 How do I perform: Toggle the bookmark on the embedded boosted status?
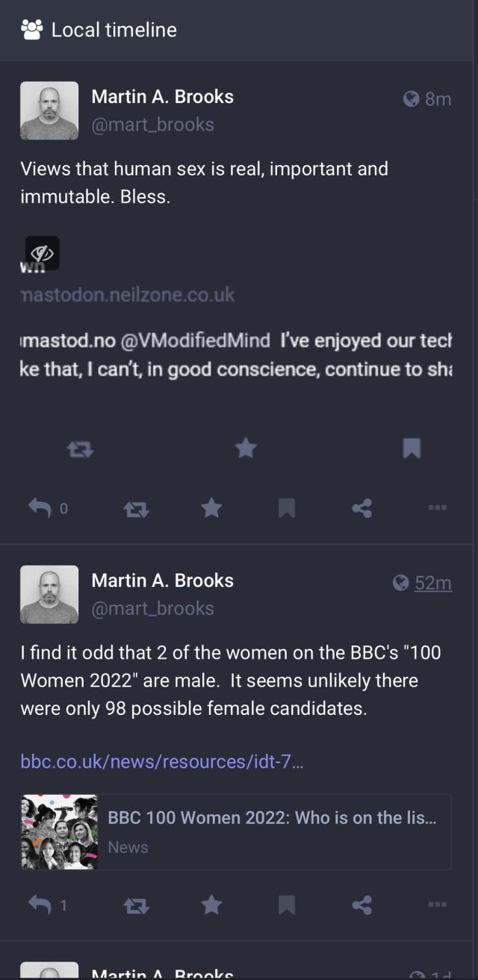[x=412, y=448]
